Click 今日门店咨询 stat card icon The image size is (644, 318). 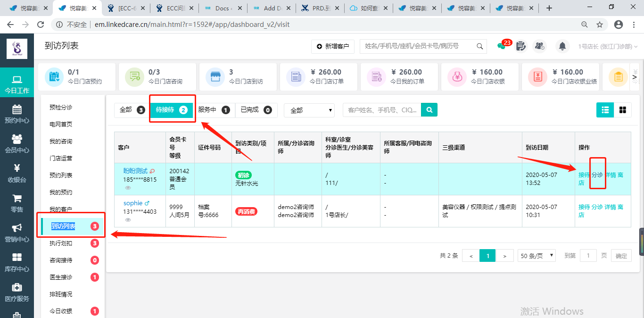tap(134, 77)
